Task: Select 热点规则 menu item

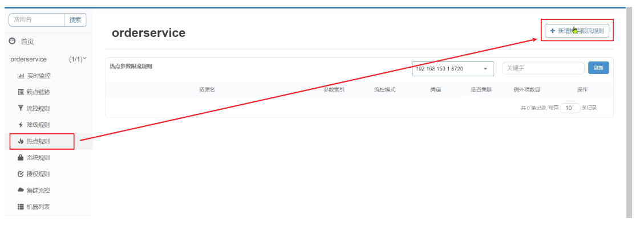Action: (39, 142)
